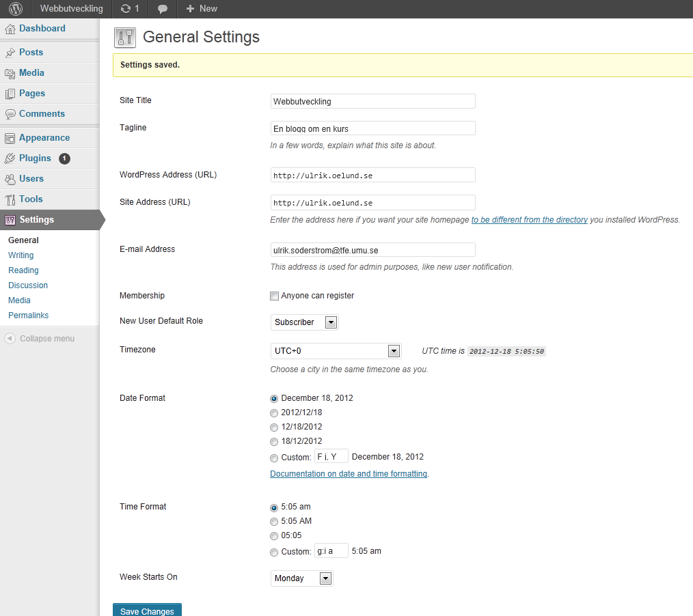Viewport: 693px width, 616px height.
Task: Select time format 5:05 am lowercase
Action: [x=274, y=508]
